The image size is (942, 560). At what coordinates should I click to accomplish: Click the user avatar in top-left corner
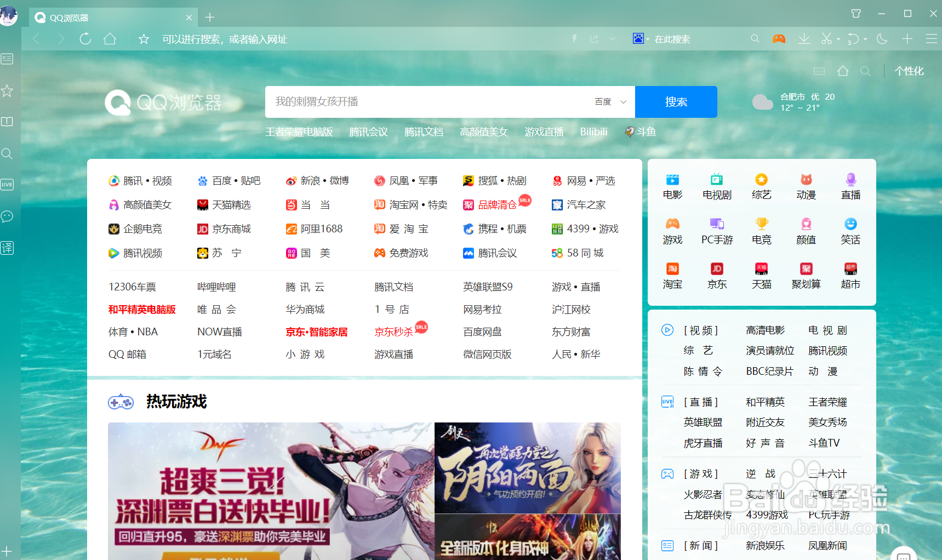click(x=8, y=15)
